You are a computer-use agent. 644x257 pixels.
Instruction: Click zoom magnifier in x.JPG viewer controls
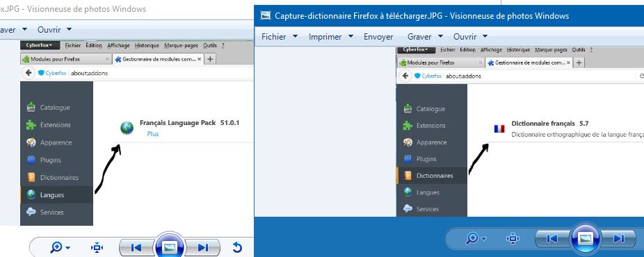pos(56,247)
